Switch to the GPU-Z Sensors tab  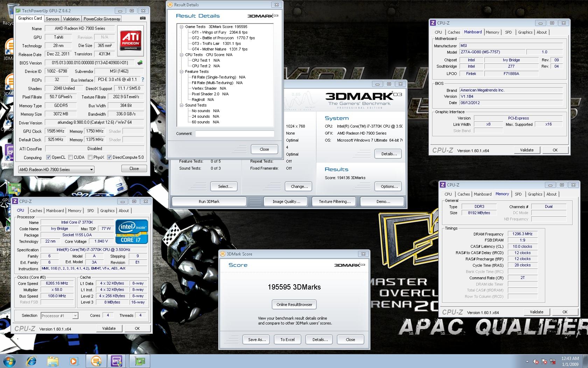click(52, 19)
